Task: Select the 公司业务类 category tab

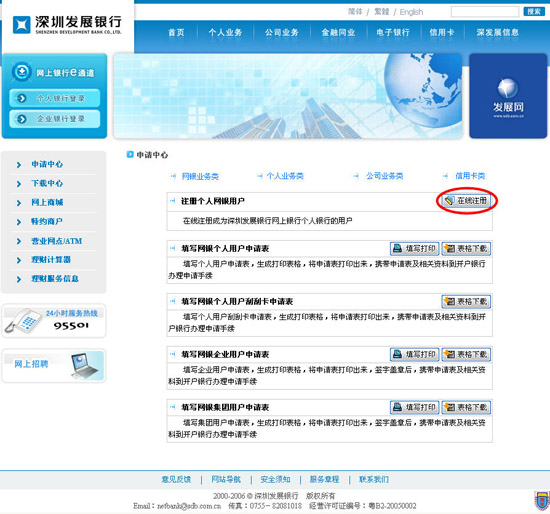Action: tap(384, 176)
